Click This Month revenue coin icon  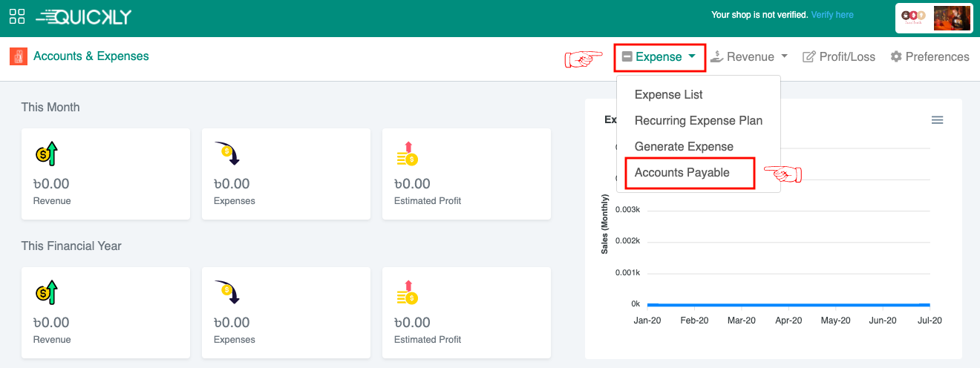tap(46, 154)
